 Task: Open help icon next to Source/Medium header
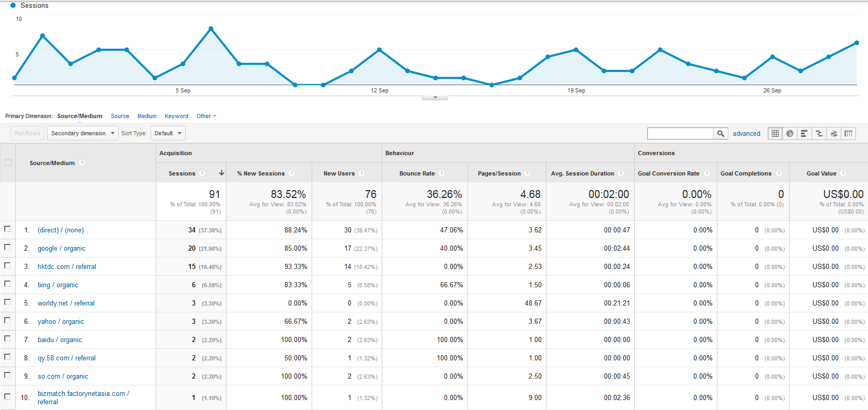[82, 163]
